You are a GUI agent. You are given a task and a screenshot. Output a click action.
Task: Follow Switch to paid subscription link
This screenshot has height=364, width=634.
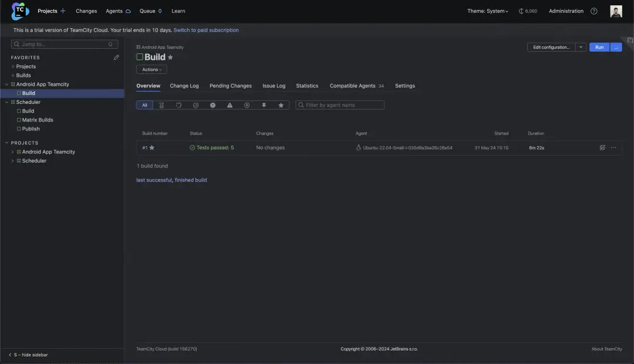point(206,30)
